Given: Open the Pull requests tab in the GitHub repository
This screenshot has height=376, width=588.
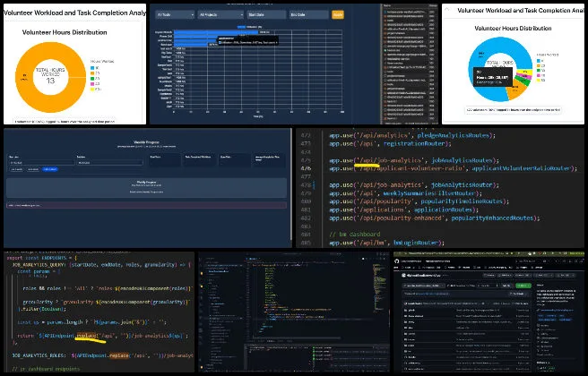Looking at the screenshot, I should [429, 268].
